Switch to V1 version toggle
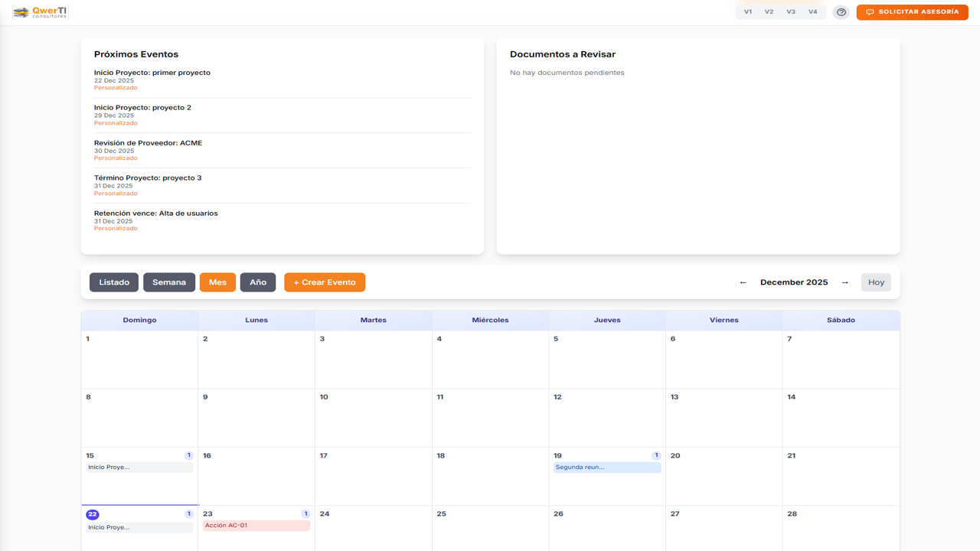The image size is (980, 551). tap(748, 12)
